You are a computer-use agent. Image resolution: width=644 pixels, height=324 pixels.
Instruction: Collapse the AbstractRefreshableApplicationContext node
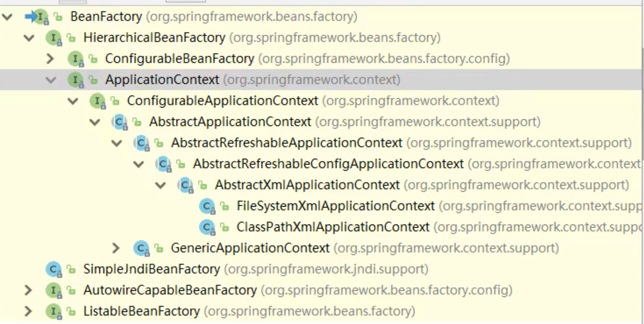117,143
